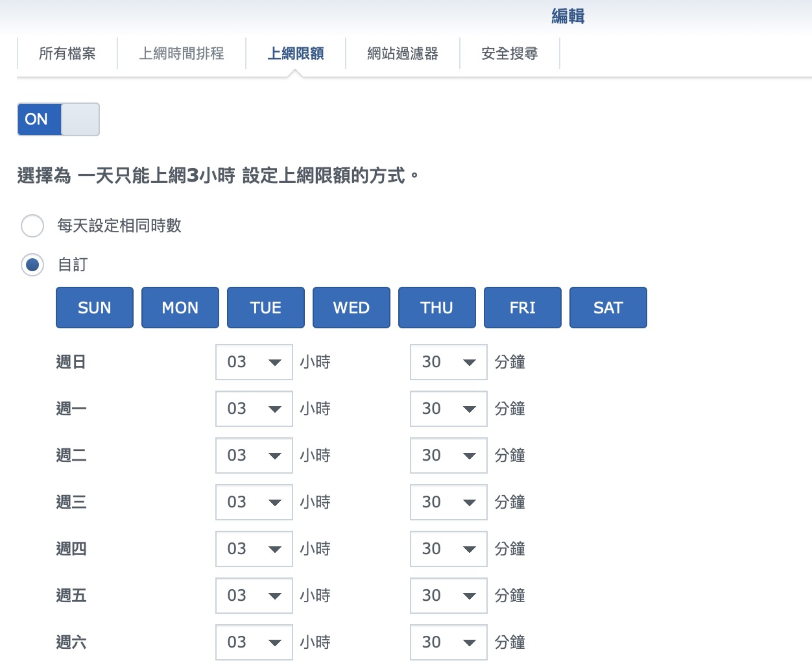Open the 上網時間排程 tab
The image size is (812, 667).
[182, 53]
